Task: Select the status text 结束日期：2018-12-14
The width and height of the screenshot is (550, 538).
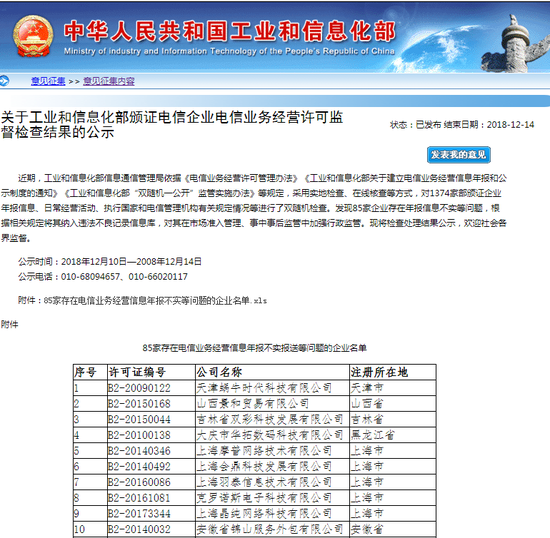Action: (489, 125)
